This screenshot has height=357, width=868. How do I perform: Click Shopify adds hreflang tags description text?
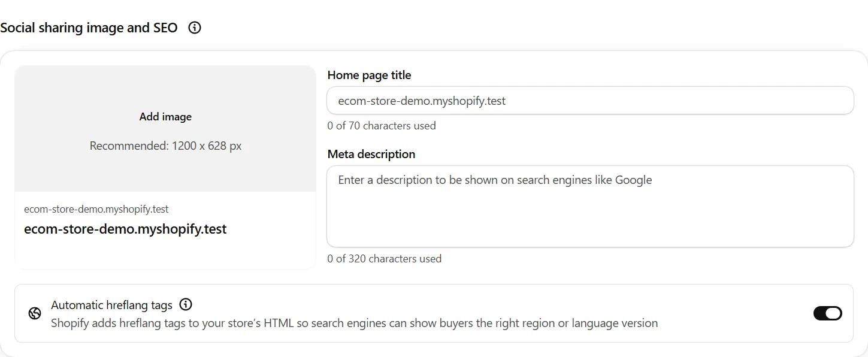(355, 323)
